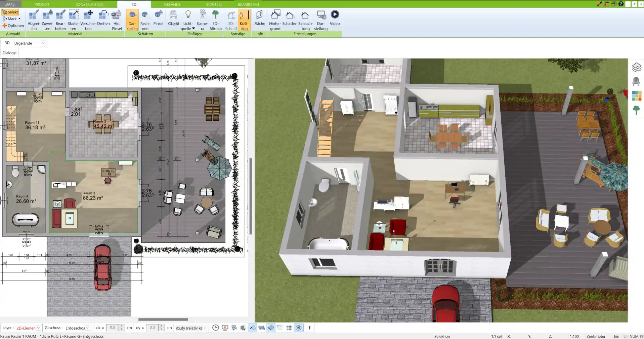The height and width of the screenshot is (339, 644).
Task: Choose the Skalieren material tool
Action: (73, 20)
